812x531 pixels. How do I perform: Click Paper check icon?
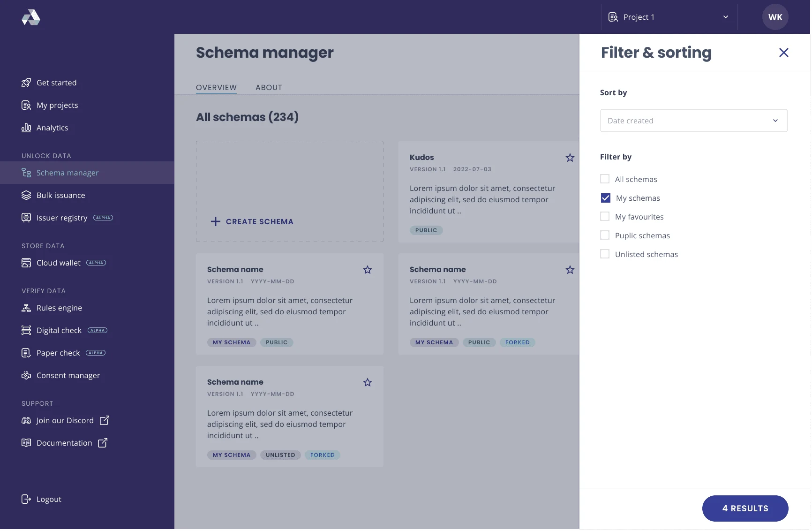[26, 353]
